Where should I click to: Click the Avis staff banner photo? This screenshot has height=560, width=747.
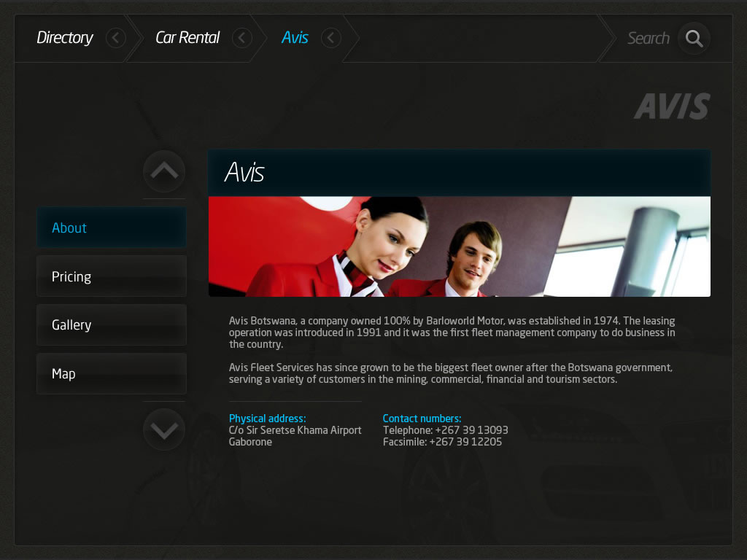click(x=459, y=246)
